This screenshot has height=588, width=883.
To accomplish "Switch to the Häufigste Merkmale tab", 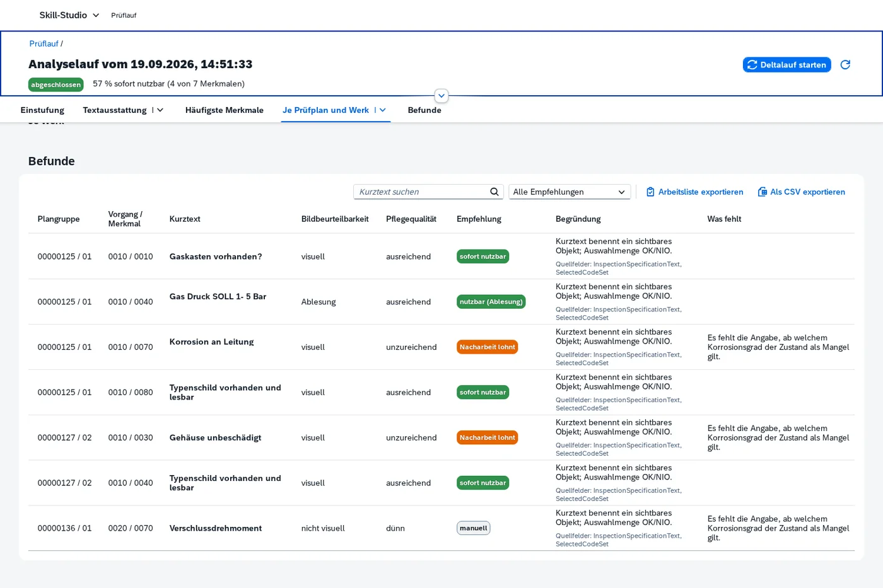I will [x=225, y=110].
